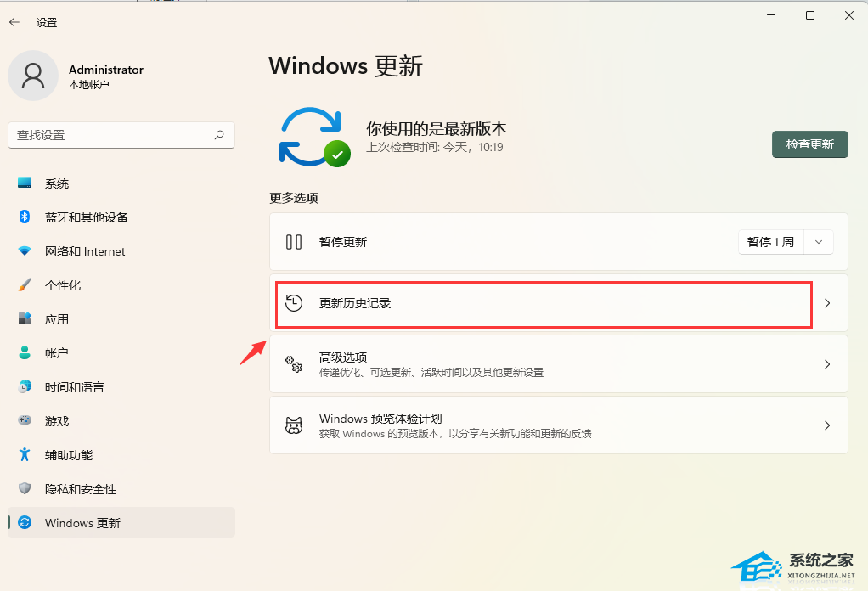Click the 蓝牙和其他设备 Bluetooth icon
The height and width of the screenshot is (591, 868).
click(x=25, y=217)
